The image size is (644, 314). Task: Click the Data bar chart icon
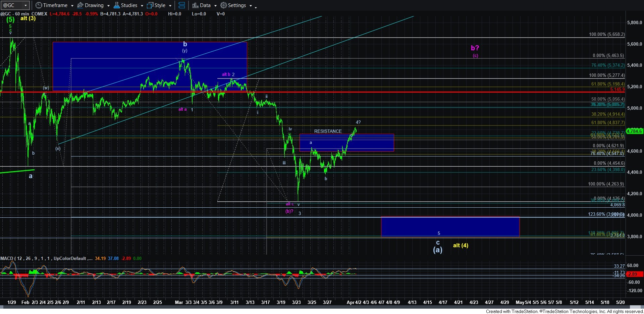(x=195, y=5)
